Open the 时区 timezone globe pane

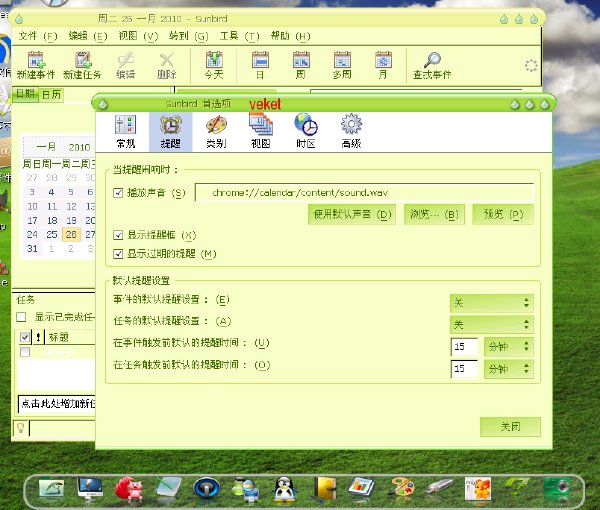(306, 131)
